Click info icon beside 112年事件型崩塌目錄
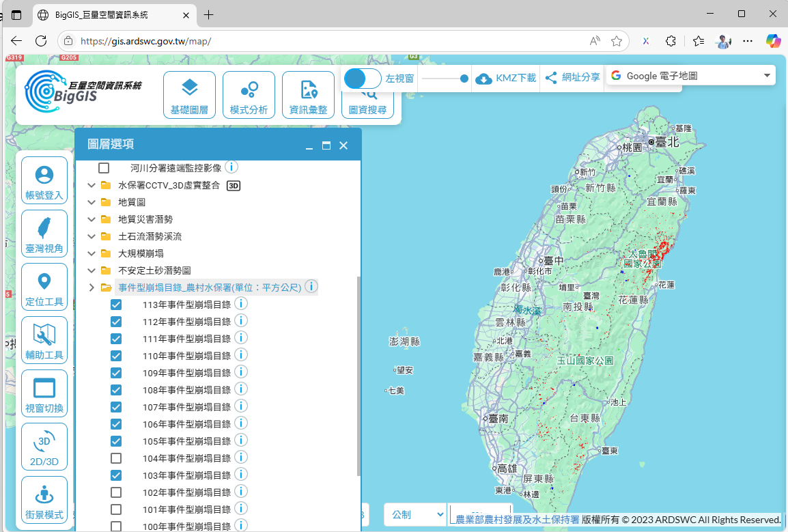The image size is (788, 532). pos(240,320)
